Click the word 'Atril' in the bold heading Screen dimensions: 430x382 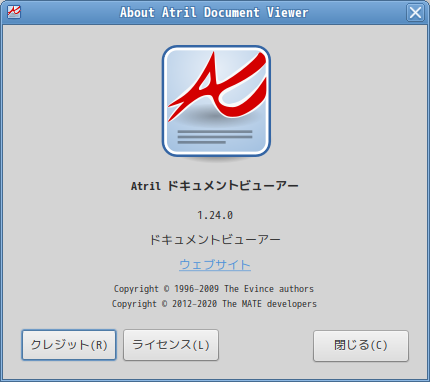point(146,186)
